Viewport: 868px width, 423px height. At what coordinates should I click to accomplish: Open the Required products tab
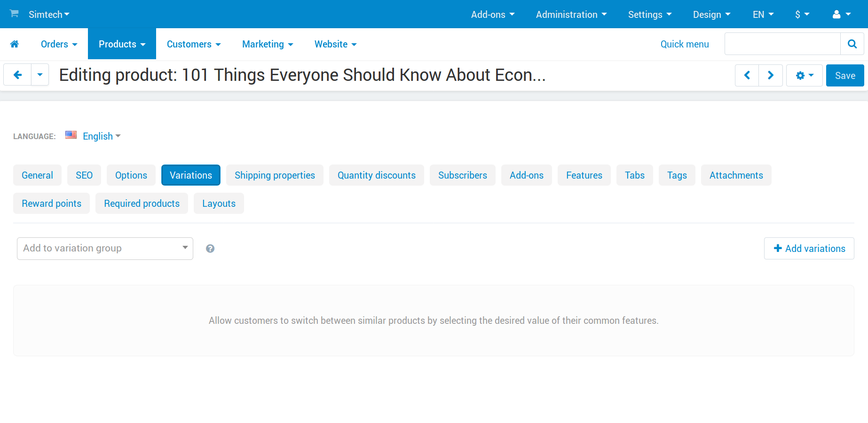[x=142, y=204]
